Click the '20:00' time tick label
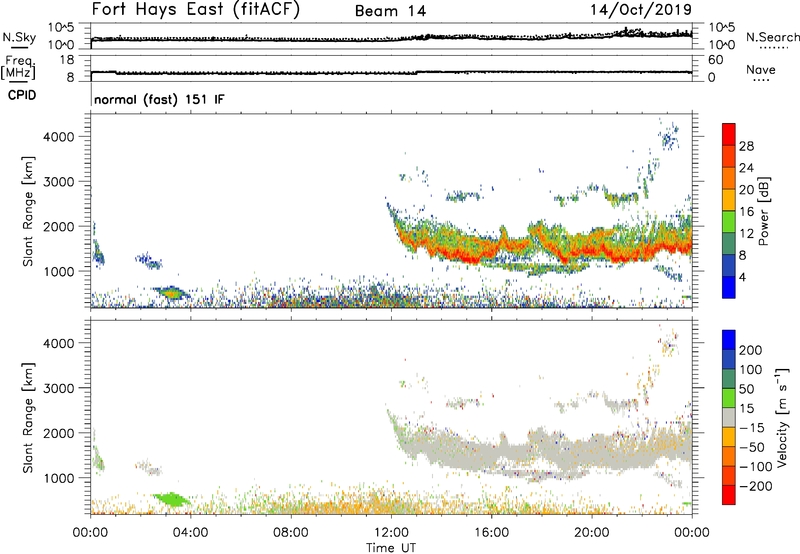Screen dimensions: 800x554 tap(592, 533)
